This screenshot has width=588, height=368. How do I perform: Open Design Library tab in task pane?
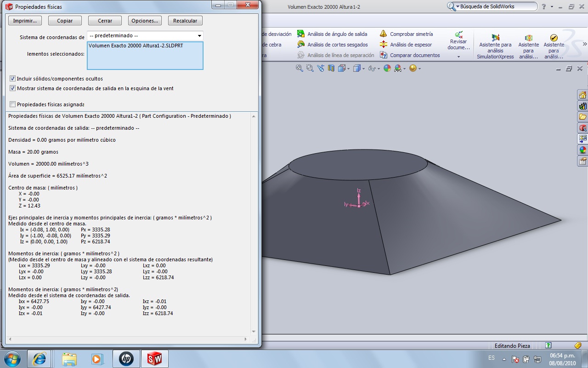(582, 106)
